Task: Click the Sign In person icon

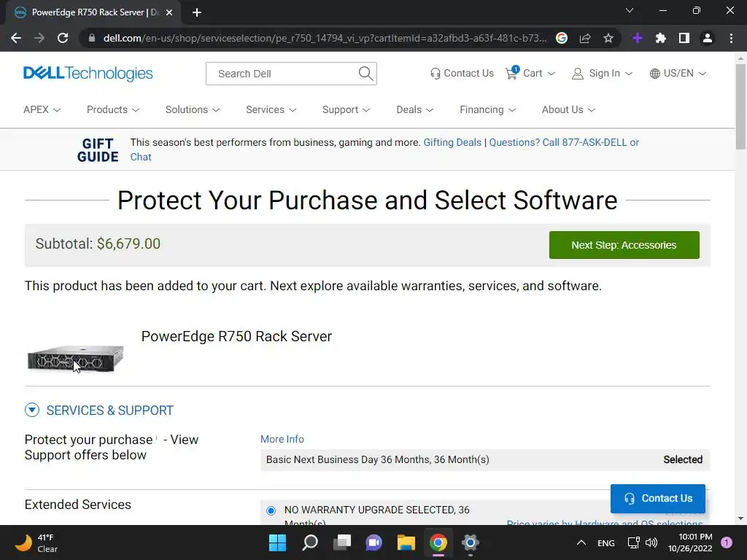Action: tap(578, 74)
